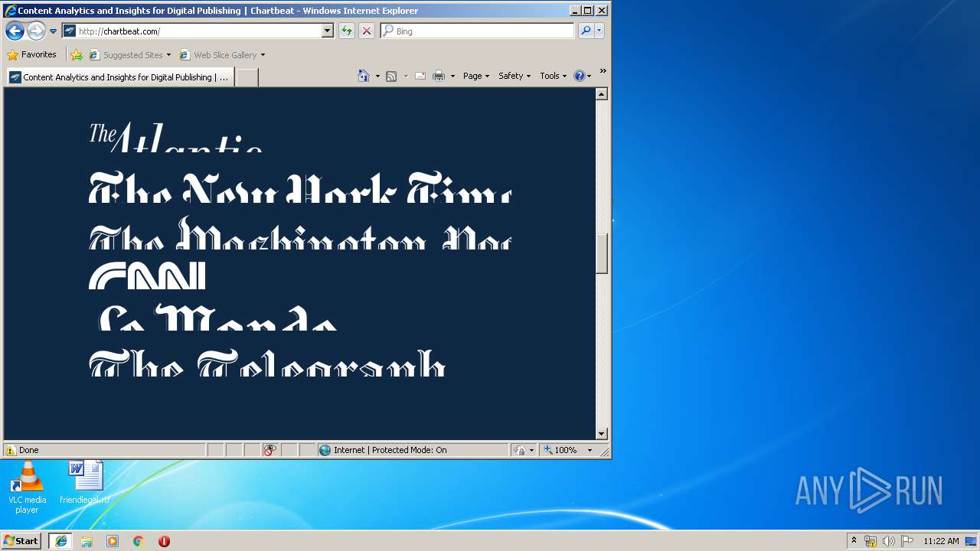The width and height of the screenshot is (980, 551).
Task: Click The New York Times logo
Action: (x=300, y=188)
